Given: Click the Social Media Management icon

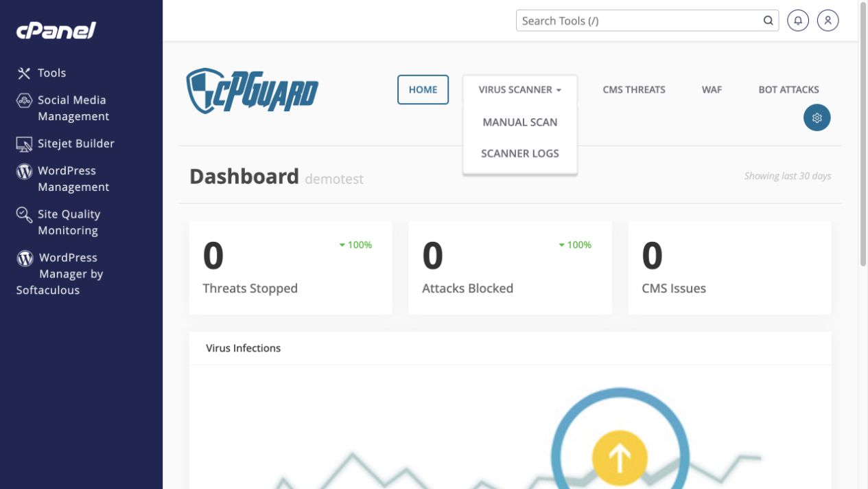Looking at the screenshot, I should click(x=24, y=100).
